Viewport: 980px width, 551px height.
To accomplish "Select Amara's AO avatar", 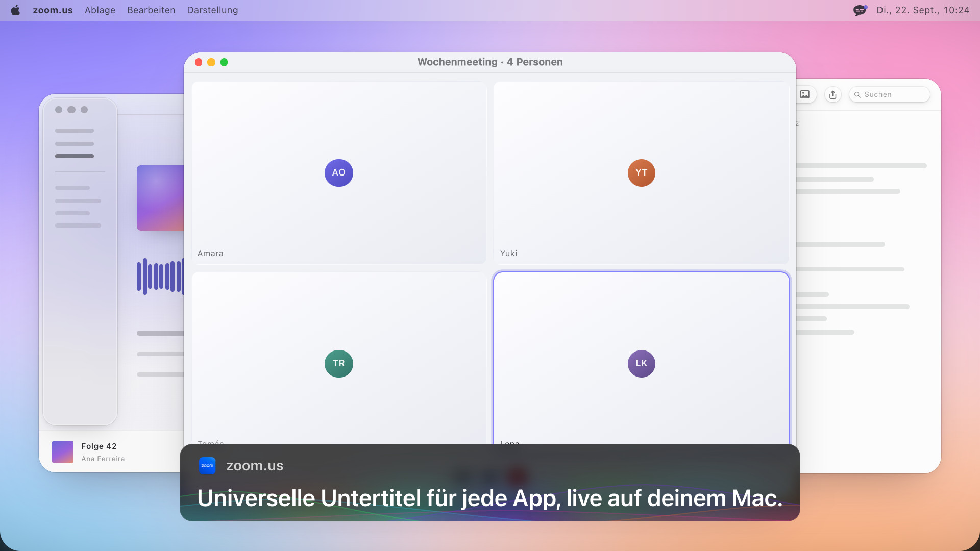I will (339, 172).
